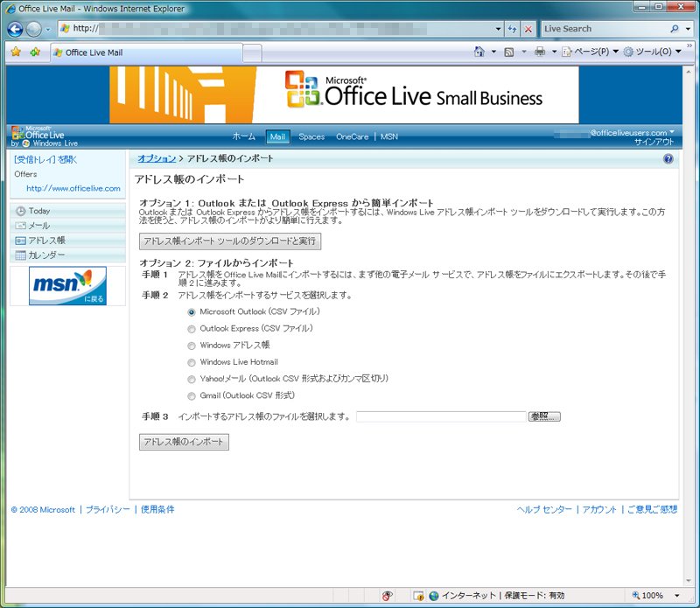The image size is (700, 608).
Task: Click the import file path text field
Action: pos(442,416)
